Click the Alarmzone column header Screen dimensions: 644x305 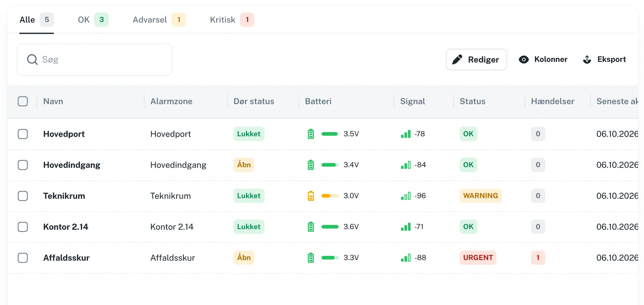click(x=171, y=101)
